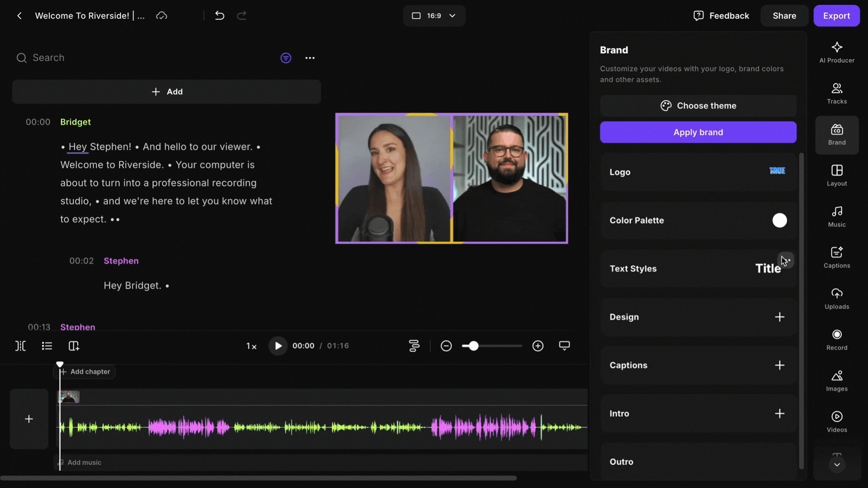
Task: Change playback speed from 1x
Action: point(251,346)
